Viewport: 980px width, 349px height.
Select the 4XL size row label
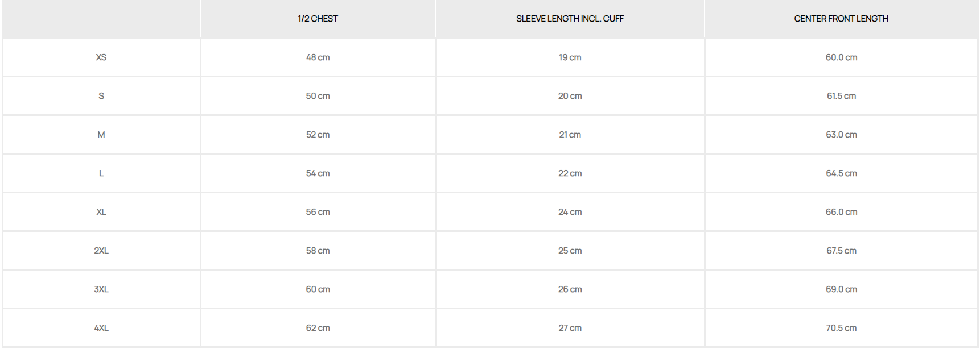click(x=101, y=328)
